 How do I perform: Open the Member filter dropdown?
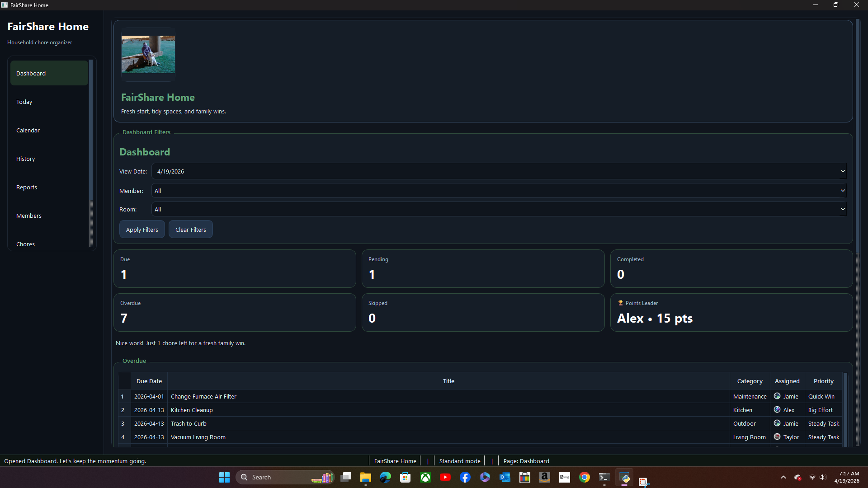[x=842, y=191]
